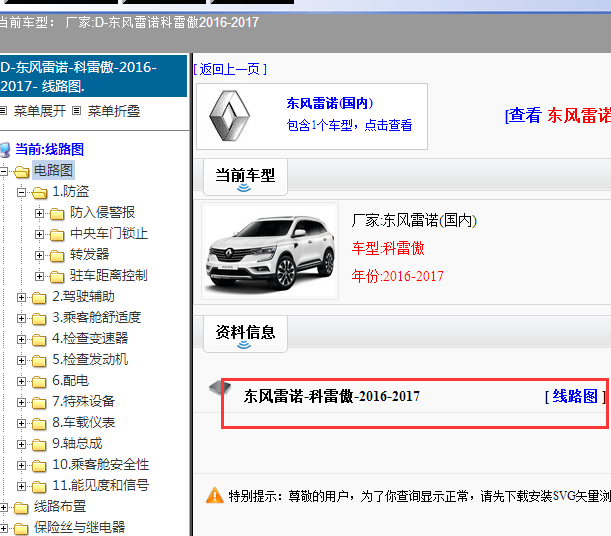
Task: Click the 中央车门锁止 folder icon
Action: 57,234
